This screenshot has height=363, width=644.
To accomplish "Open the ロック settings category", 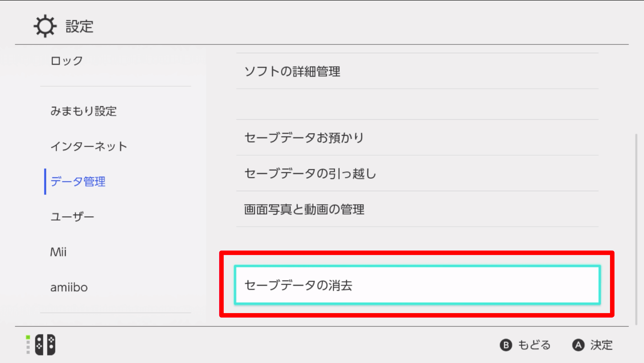I will [66, 61].
